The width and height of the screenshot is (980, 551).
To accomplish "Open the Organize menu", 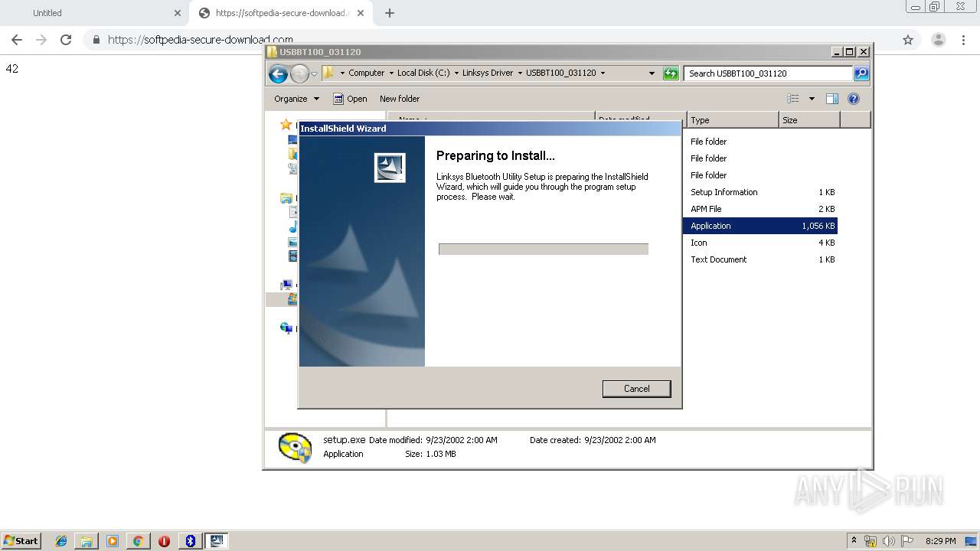I will (x=296, y=99).
